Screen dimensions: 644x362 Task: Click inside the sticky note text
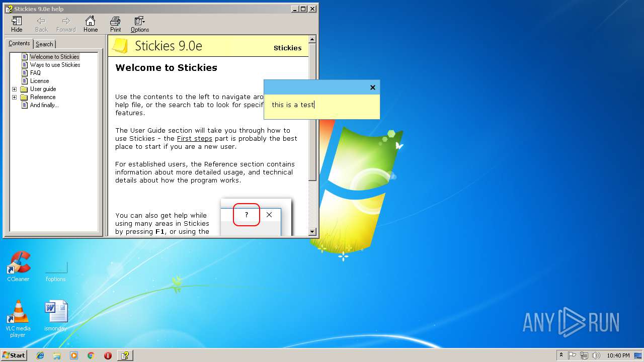click(x=293, y=105)
